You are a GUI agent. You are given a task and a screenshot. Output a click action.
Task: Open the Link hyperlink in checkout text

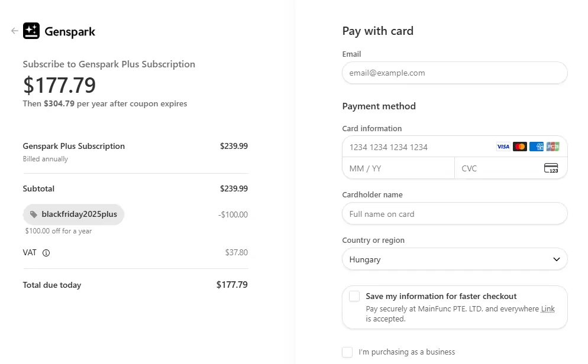coord(548,308)
